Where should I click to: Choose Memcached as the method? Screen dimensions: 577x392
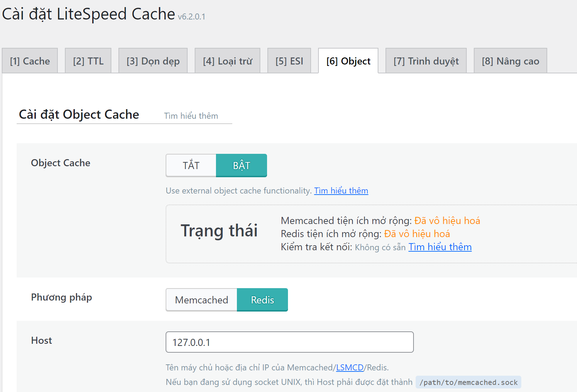coord(201,300)
